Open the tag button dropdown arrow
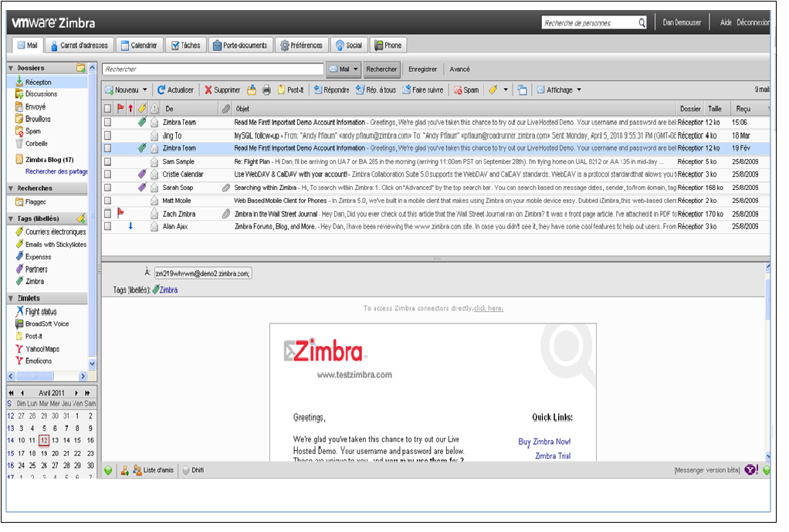Screen dimensions: 789x532 506,90
